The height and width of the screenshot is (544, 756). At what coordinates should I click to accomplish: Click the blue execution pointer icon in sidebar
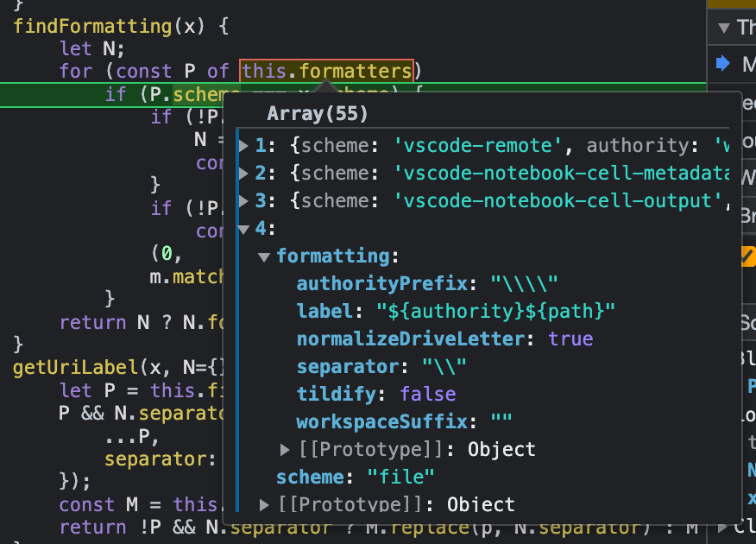tap(723, 62)
